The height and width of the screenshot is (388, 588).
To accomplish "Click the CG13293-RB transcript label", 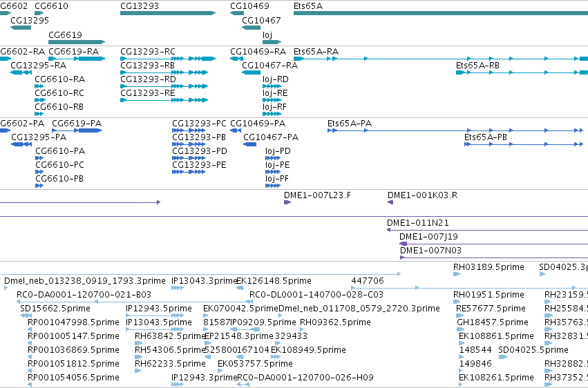I will [x=147, y=65].
